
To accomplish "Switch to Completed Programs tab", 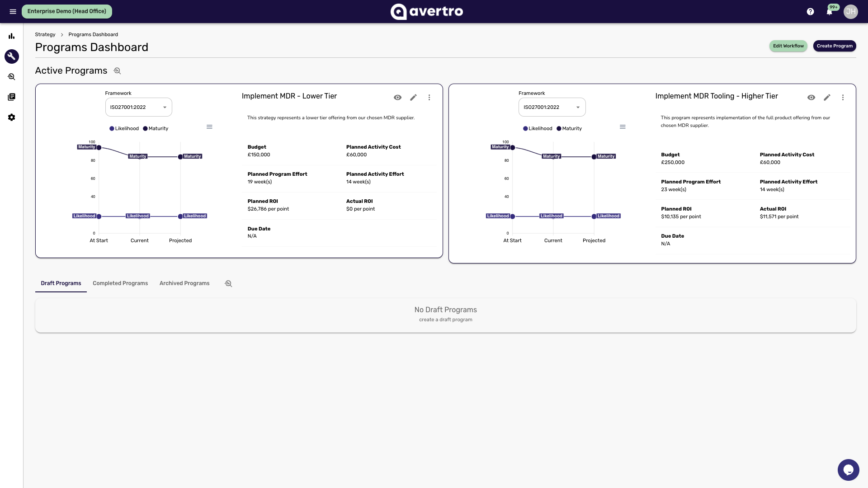I will pos(120,283).
